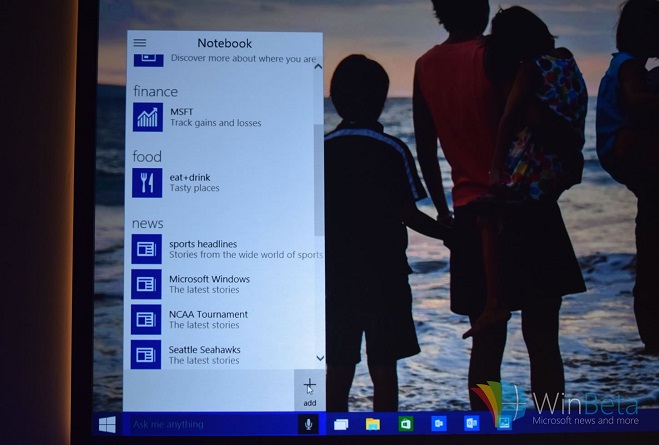Launch the green Store app in the taskbar

coord(406,424)
